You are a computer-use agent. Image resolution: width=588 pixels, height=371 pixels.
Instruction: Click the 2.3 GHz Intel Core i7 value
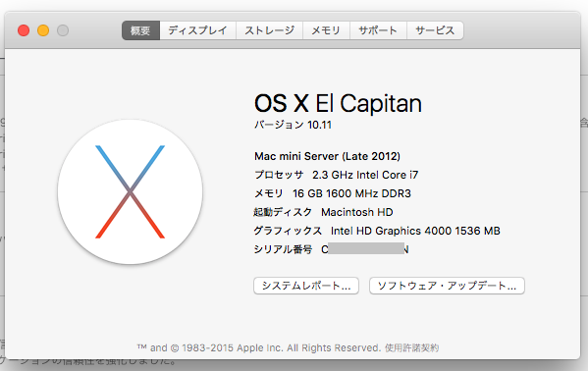365,175
